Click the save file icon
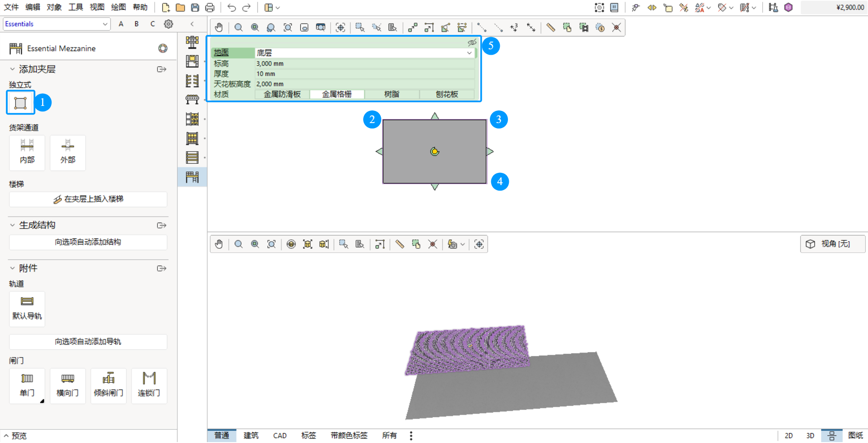868x443 pixels. pyautogui.click(x=195, y=7)
